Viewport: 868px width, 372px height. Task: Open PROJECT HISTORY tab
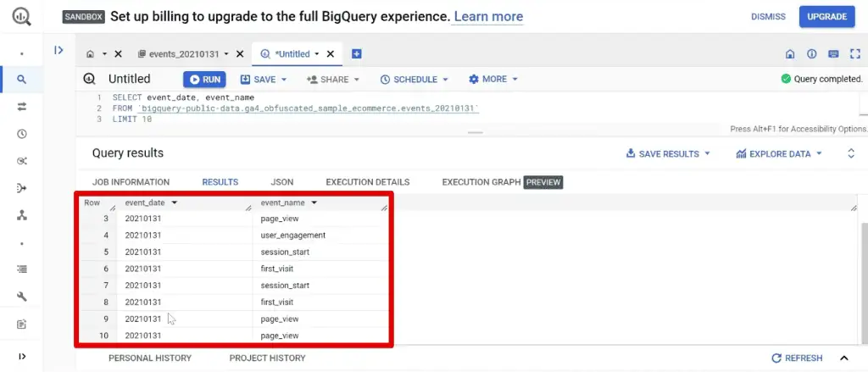point(267,358)
